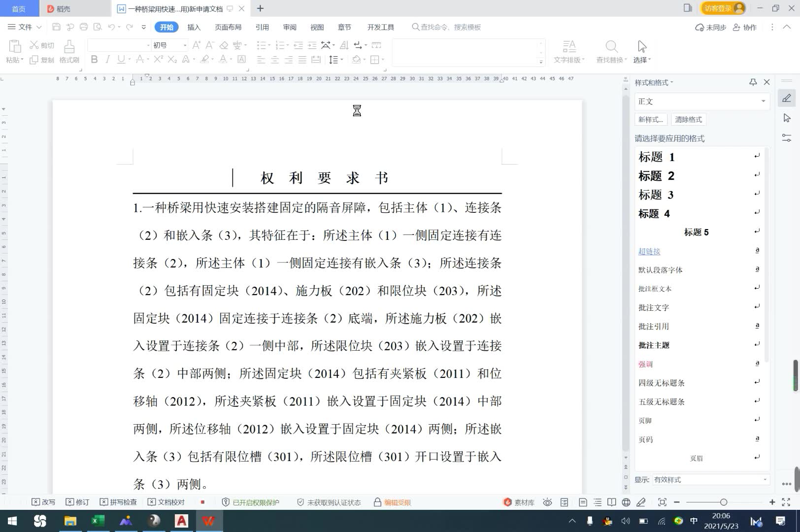This screenshot has height=532, width=800.
Task: Justify the paragraph text
Action: pos(302,60)
